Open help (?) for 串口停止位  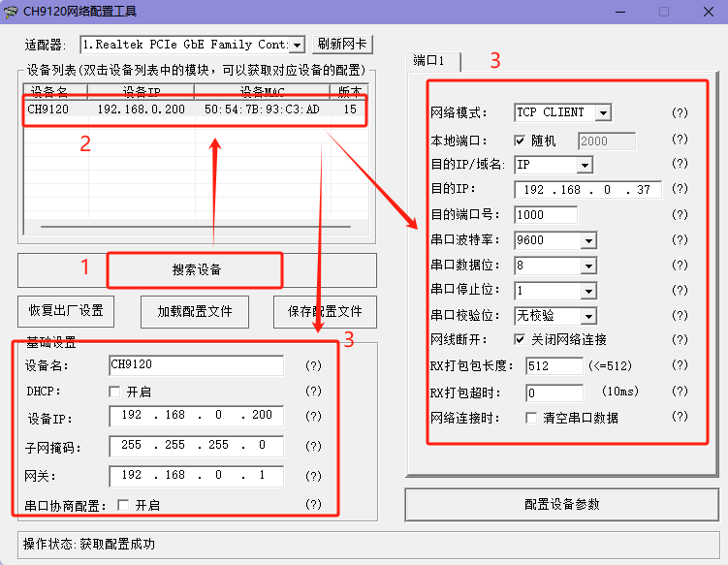coord(680,290)
